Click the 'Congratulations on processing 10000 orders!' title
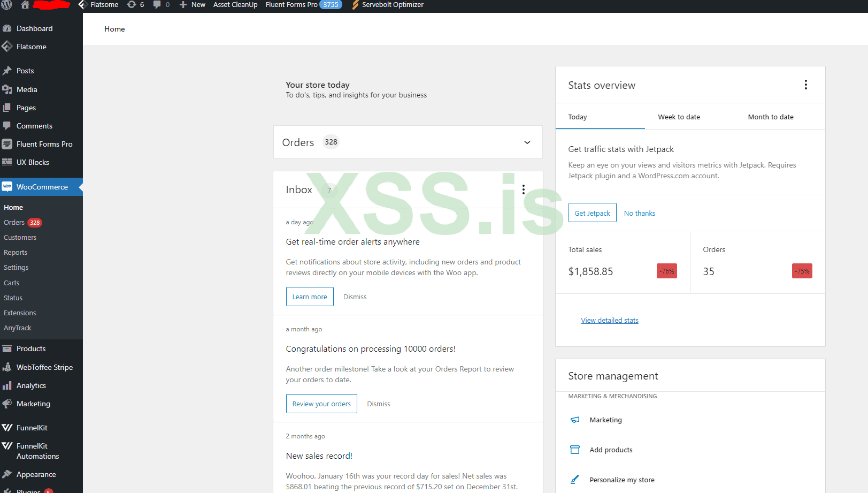The image size is (868, 493). pyautogui.click(x=371, y=349)
